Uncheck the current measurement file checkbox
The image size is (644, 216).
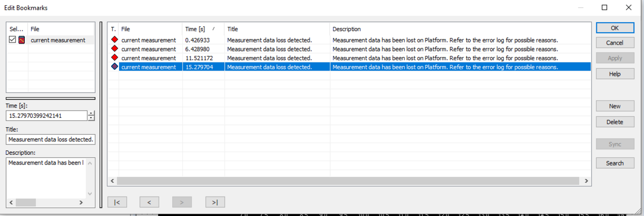click(x=13, y=40)
